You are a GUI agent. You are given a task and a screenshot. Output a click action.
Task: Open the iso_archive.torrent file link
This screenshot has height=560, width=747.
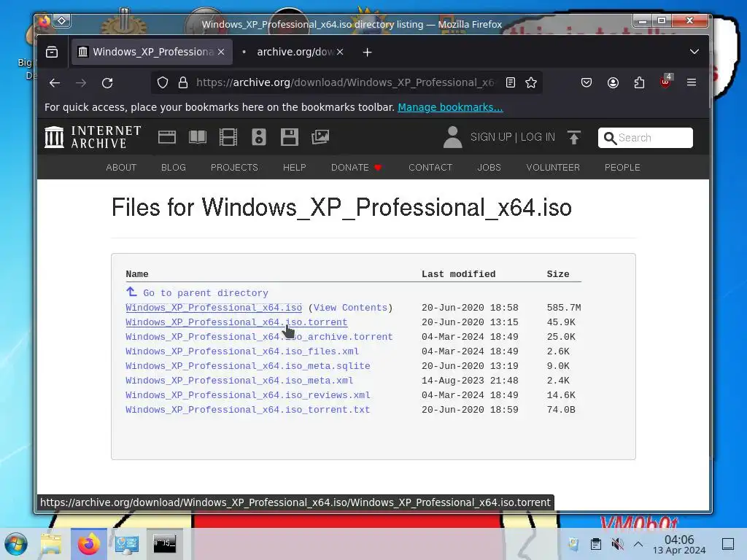coord(259,337)
